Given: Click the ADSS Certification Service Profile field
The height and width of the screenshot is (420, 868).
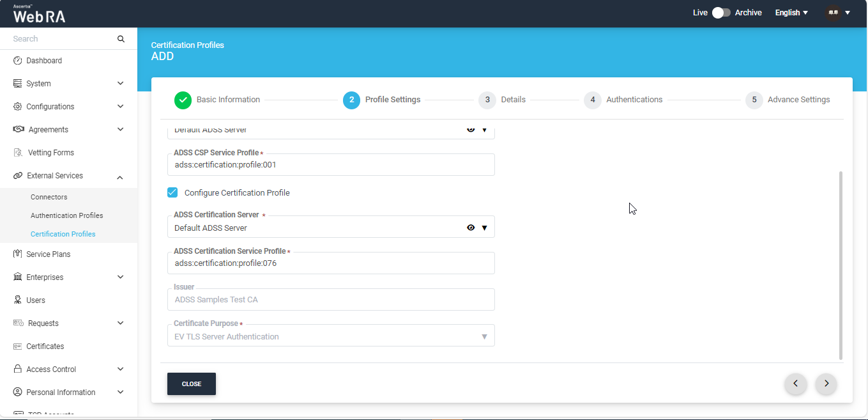Looking at the screenshot, I should [x=331, y=263].
